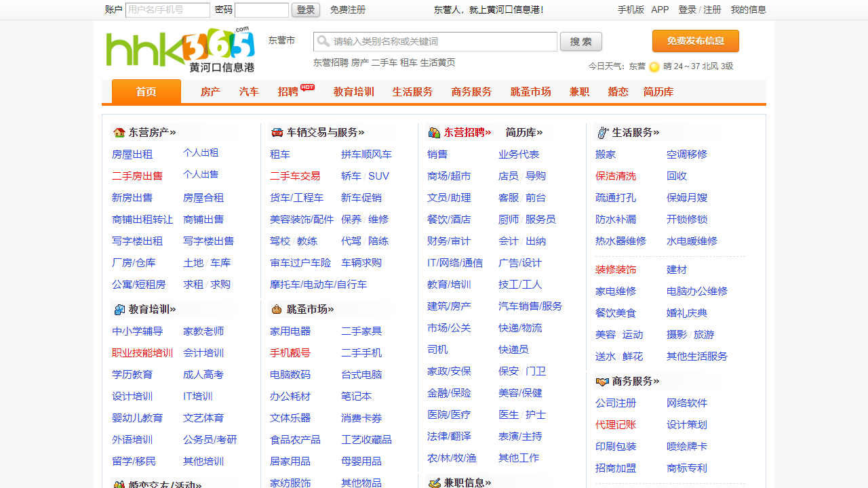
Task: Open the 东营市 city selector
Action: pyautogui.click(x=281, y=41)
